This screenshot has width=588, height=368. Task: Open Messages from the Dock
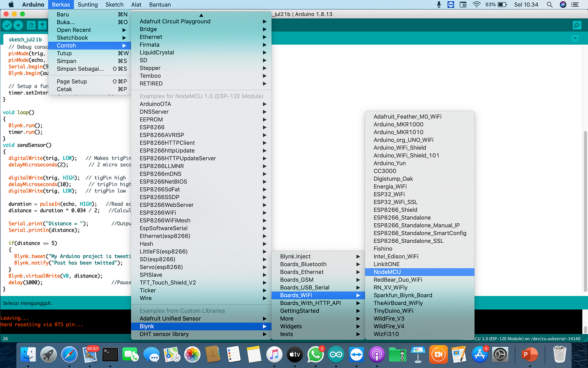[151, 355]
